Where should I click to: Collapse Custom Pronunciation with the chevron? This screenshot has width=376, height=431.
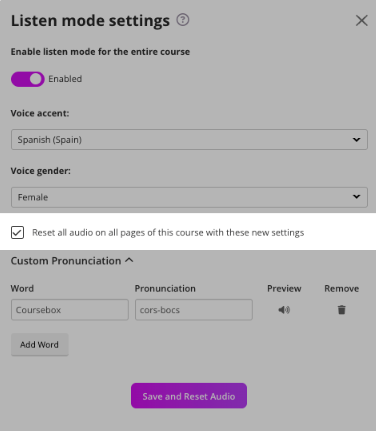[129, 260]
